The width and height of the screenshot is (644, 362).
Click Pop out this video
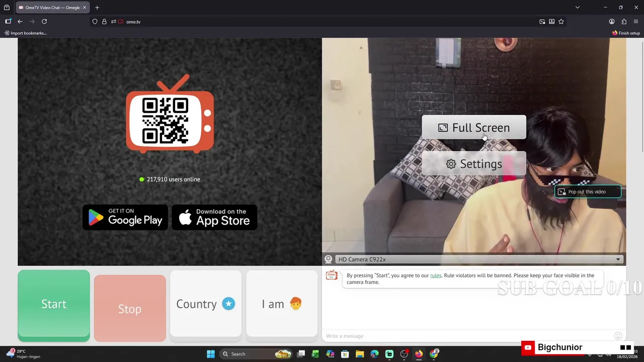[x=587, y=192]
